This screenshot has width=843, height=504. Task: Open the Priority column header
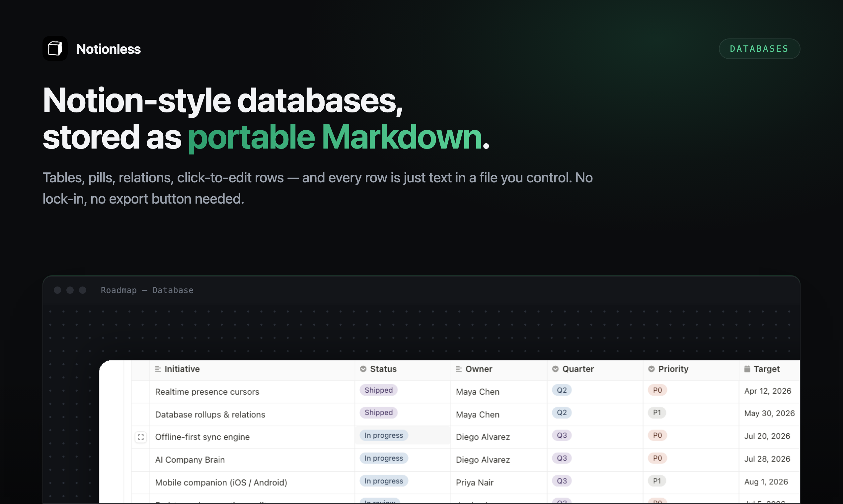[x=691, y=370]
